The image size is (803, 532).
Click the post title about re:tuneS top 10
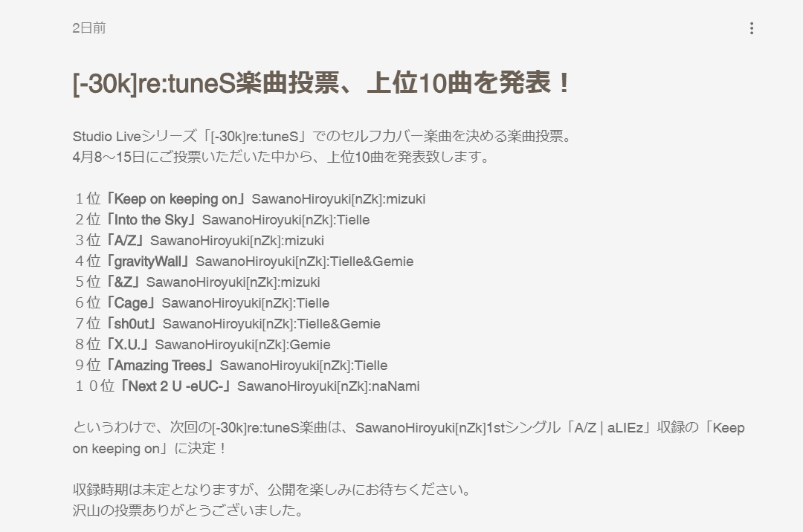pyautogui.click(x=321, y=82)
